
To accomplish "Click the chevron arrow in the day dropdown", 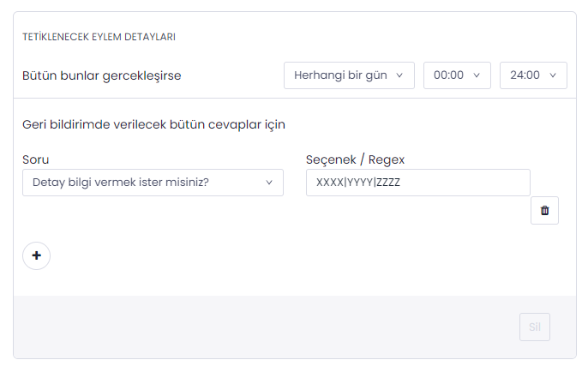I will [x=400, y=75].
